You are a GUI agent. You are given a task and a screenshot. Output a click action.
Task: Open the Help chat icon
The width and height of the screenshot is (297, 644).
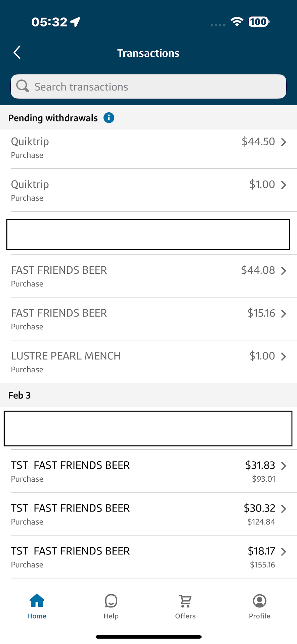(111, 601)
